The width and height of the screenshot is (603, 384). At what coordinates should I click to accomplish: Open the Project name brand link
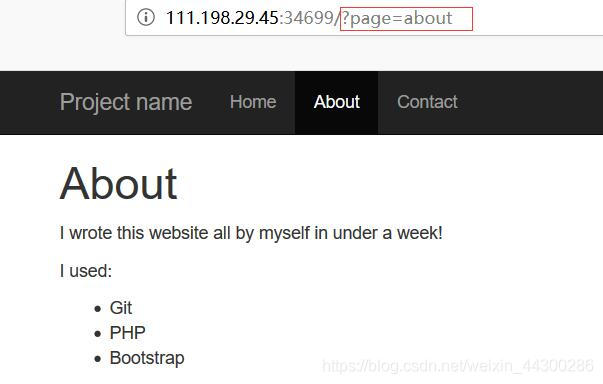pos(126,102)
